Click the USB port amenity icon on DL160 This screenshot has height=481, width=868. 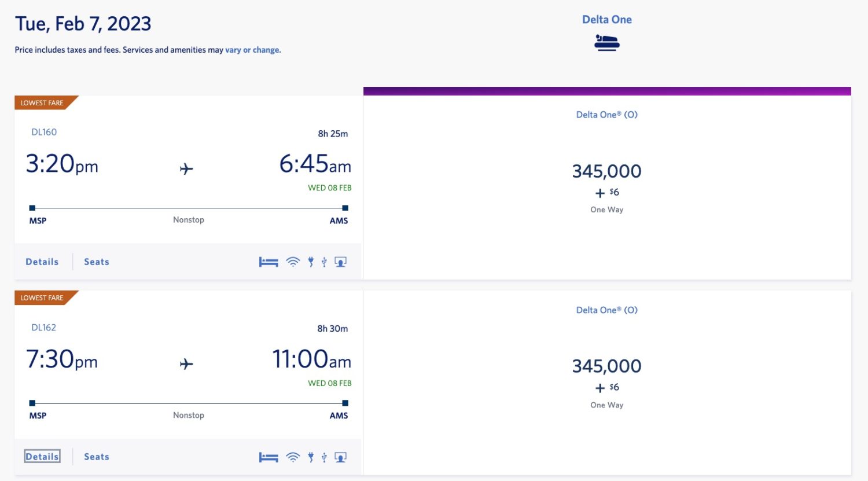[325, 262]
